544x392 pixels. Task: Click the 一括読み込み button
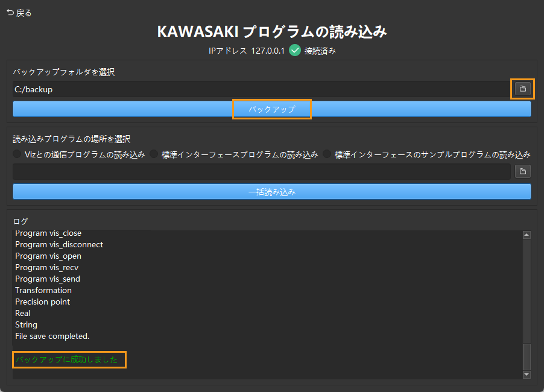point(271,192)
